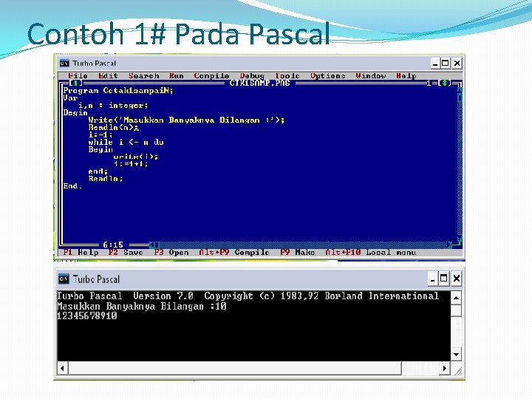Image resolution: width=532 pixels, height=399 pixels.
Task: Click the F9 Make status bar shortcut
Action: pyautogui.click(x=298, y=253)
